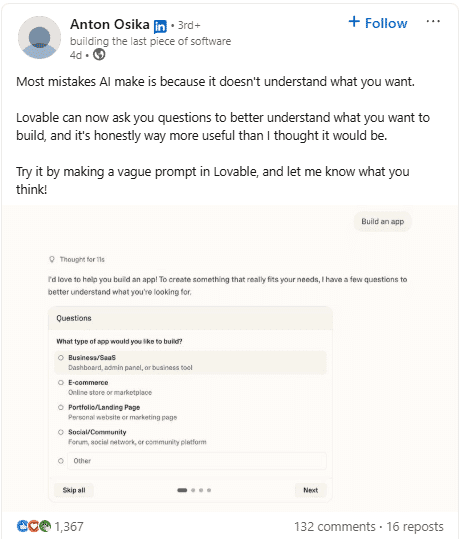Click the Other text input field

point(197,461)
